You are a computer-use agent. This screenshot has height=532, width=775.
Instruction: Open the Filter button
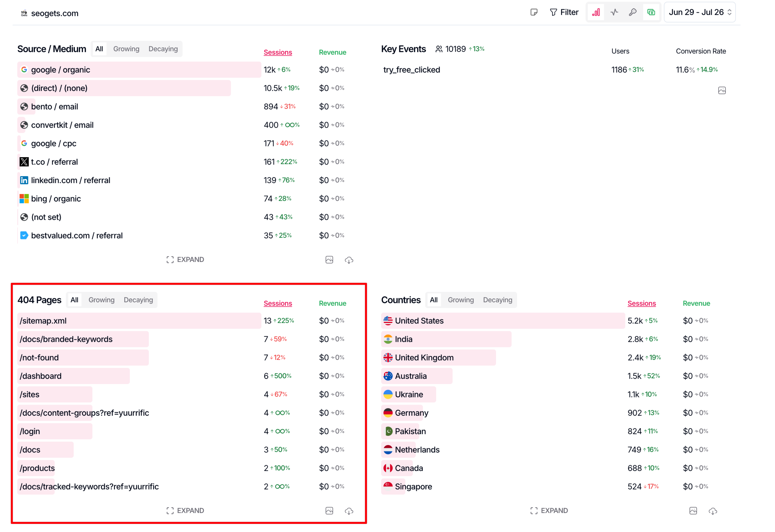[564, 12]
